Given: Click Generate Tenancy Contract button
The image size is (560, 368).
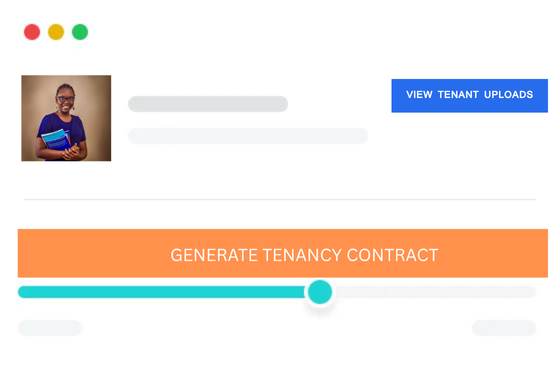Looking at the screenshot, I should 283,253.
